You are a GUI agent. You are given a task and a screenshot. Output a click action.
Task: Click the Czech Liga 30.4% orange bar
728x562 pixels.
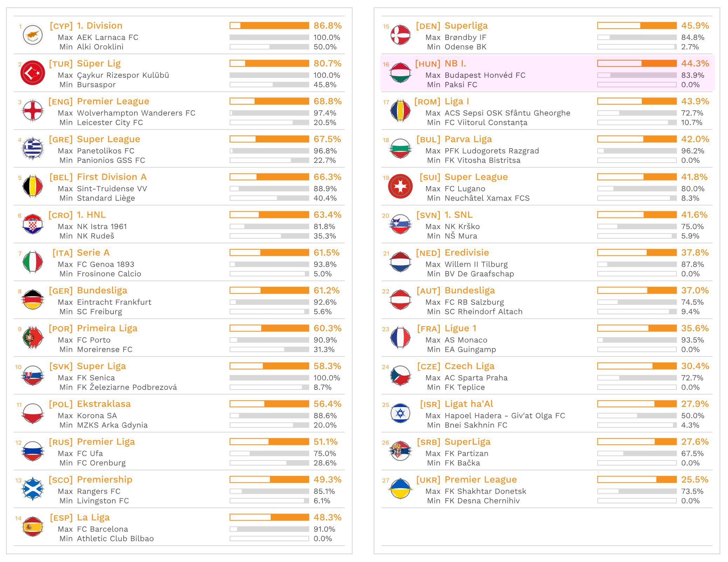coord(637,366)
